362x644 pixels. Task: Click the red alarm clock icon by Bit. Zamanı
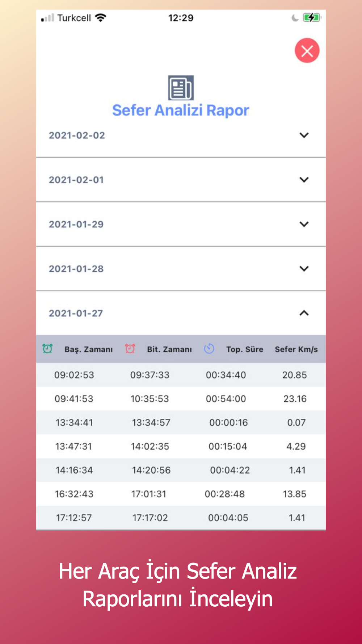click(130, 348)
